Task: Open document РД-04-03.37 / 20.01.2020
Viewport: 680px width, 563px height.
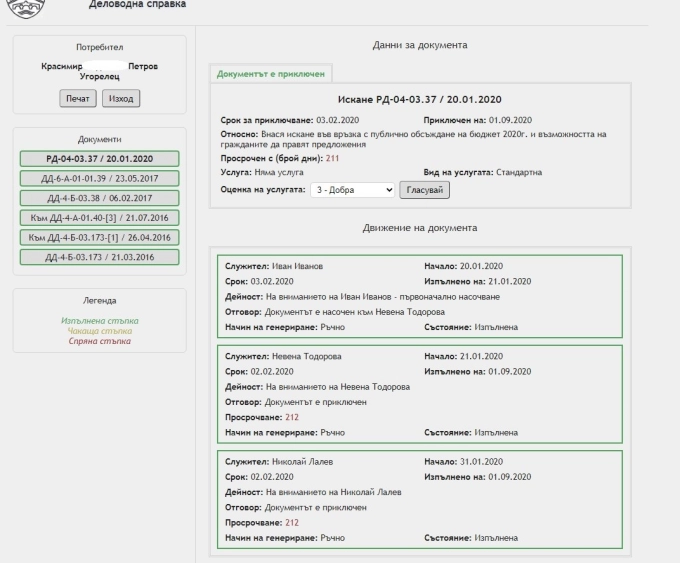Action: [99, 159]
